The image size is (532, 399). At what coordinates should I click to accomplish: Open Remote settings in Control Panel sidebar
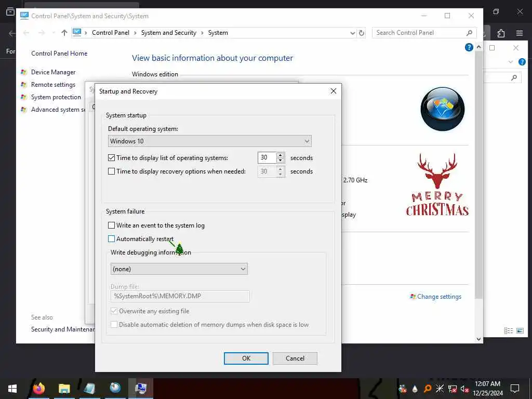(x=54, y=85)
